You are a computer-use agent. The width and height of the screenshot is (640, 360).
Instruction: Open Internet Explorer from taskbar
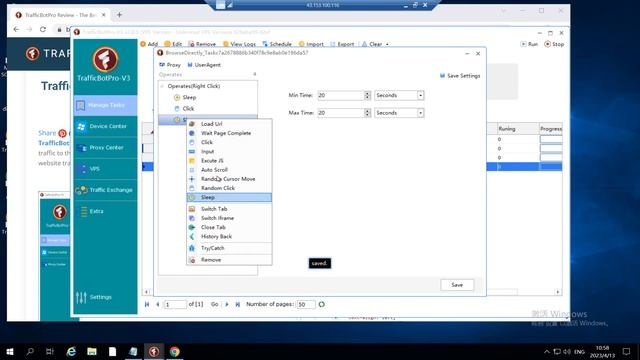[x=71, y=351]
